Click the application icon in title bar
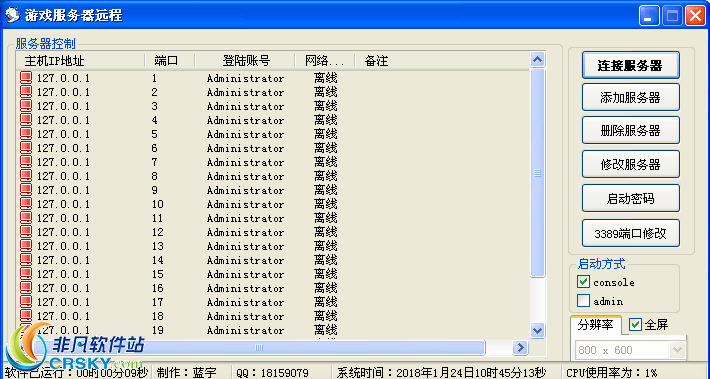 click(x=12, y=15)
